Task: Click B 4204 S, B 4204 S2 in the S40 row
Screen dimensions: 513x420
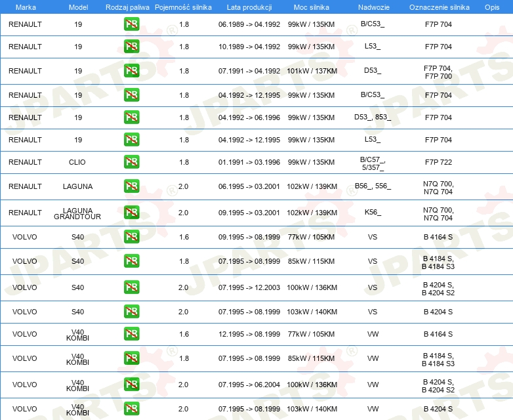Action: 438,289
